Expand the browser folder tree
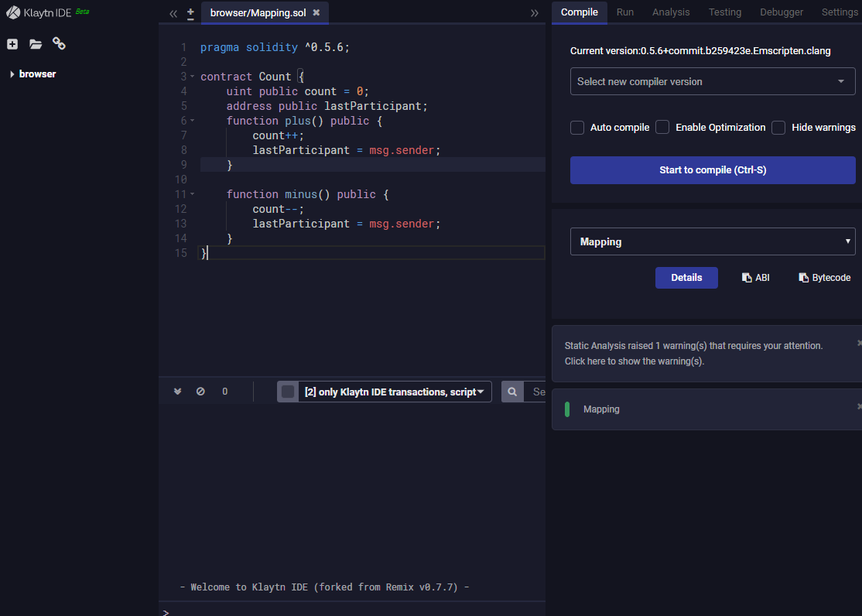 click(x=12, y=74)
